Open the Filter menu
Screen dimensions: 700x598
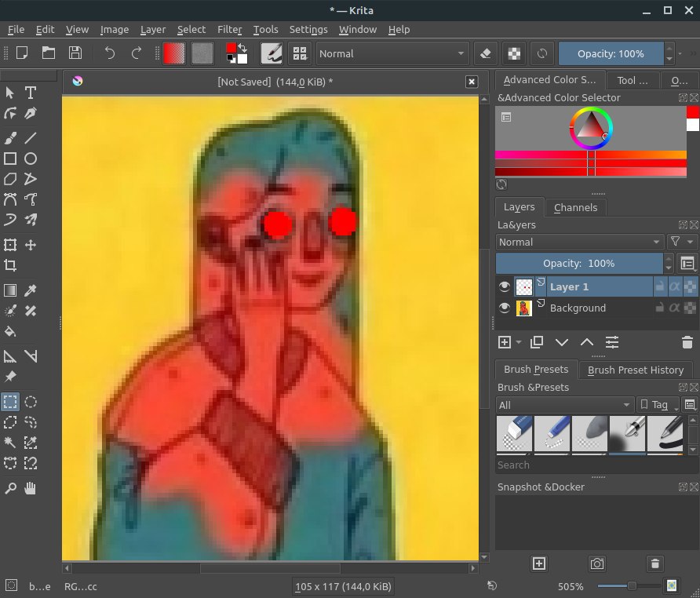coord(229,30)
